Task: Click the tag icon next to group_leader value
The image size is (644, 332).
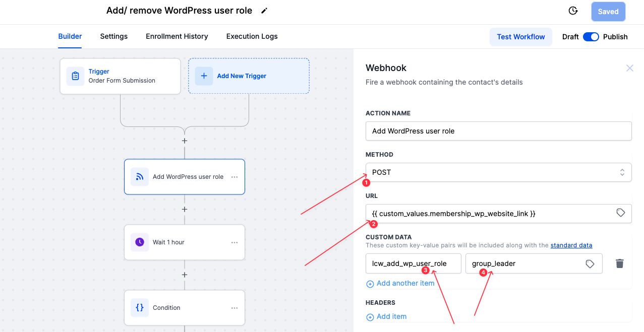Action: [590, 263]
